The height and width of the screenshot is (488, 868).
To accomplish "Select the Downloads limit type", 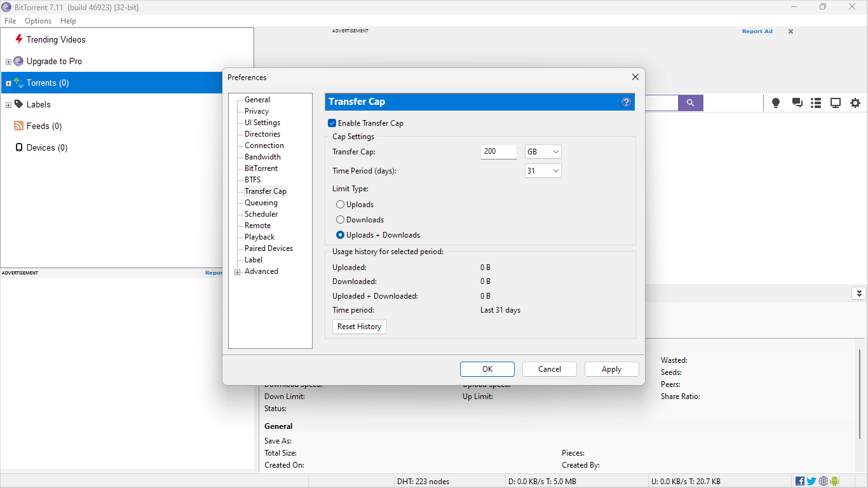I will tap(341, 220).
